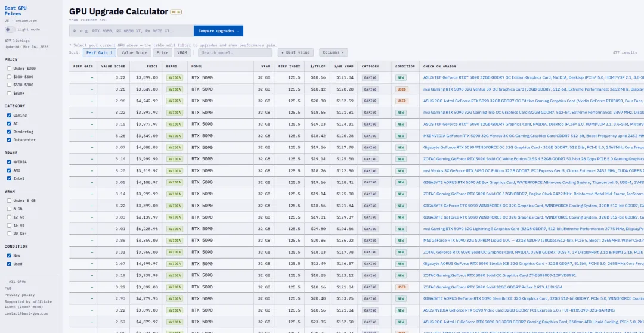Check the 16 GB VRAM filter
Viewport: 644px width, 333px height.
pos(9,225)
